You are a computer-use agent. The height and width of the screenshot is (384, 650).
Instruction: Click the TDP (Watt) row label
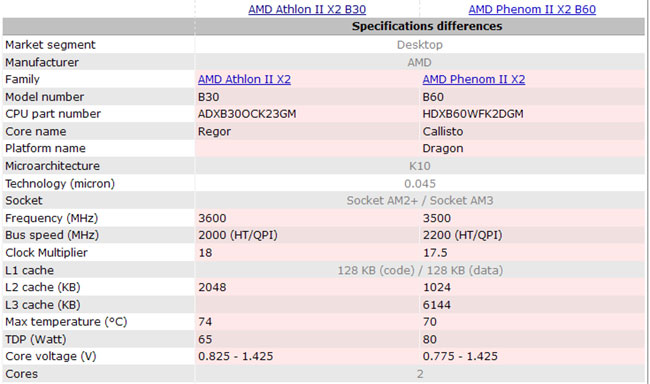[36, 339]
